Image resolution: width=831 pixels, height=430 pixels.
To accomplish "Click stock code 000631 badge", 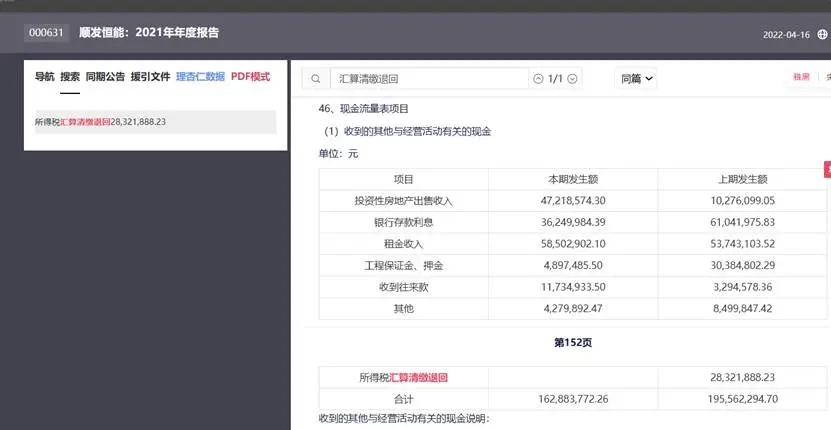I will [46, 33].
